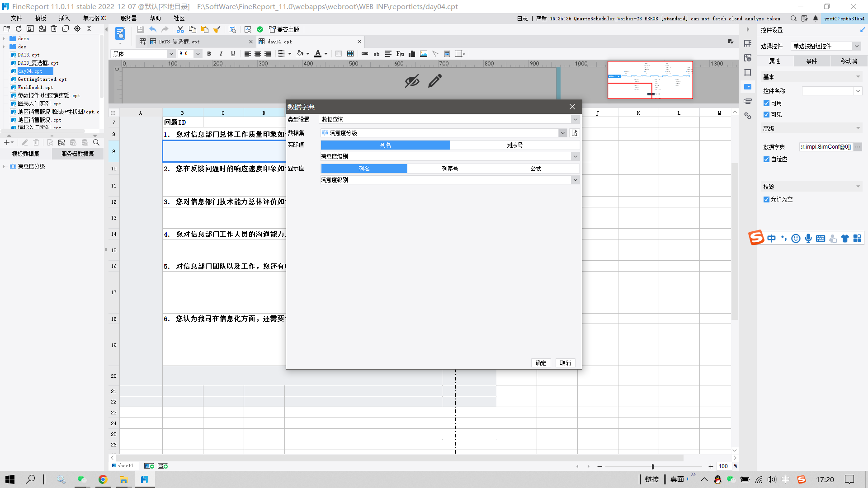Click the pencil edit icon above dialog
Image resolution: width=868 pixels, height=488 pixels.
[x=435, y=81]
